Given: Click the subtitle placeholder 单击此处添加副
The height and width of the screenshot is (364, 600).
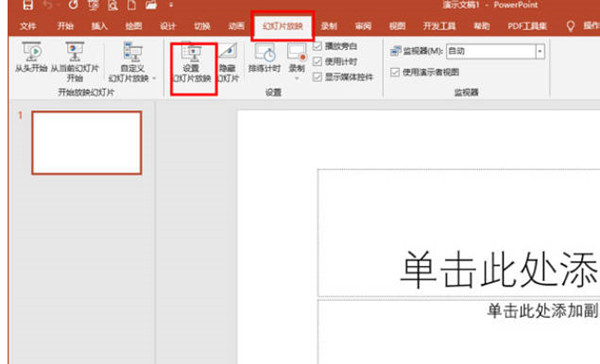Looking at the screenshot, I should [x=542, y=310].
